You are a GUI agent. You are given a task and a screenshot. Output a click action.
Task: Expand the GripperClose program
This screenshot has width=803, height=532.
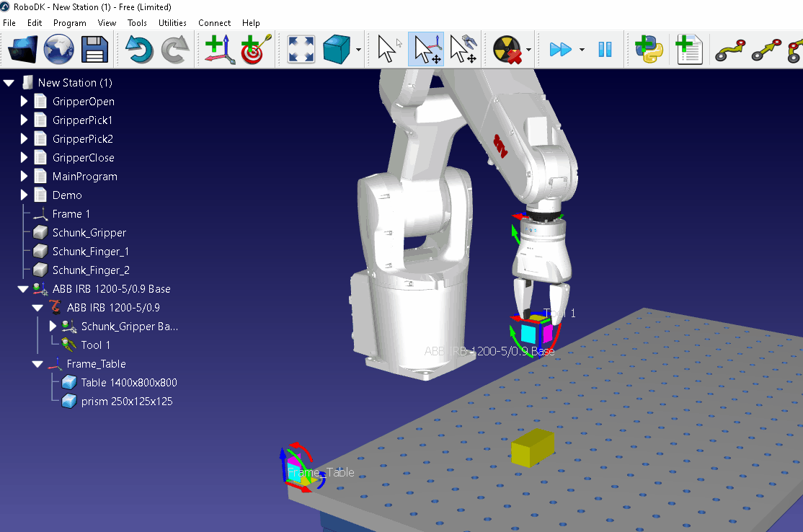coord(24,158)
